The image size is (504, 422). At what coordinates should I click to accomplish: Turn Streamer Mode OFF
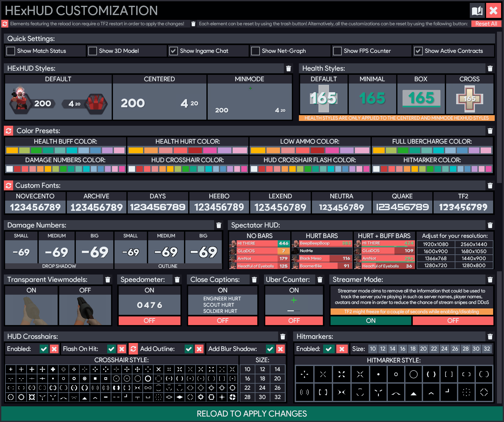coord(453,321)
